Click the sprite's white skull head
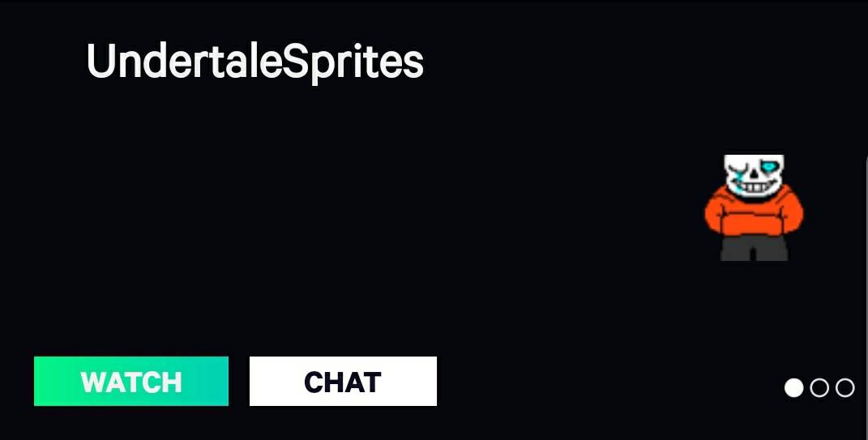Screen dimensions: 868x440 (x=754, y=176)
